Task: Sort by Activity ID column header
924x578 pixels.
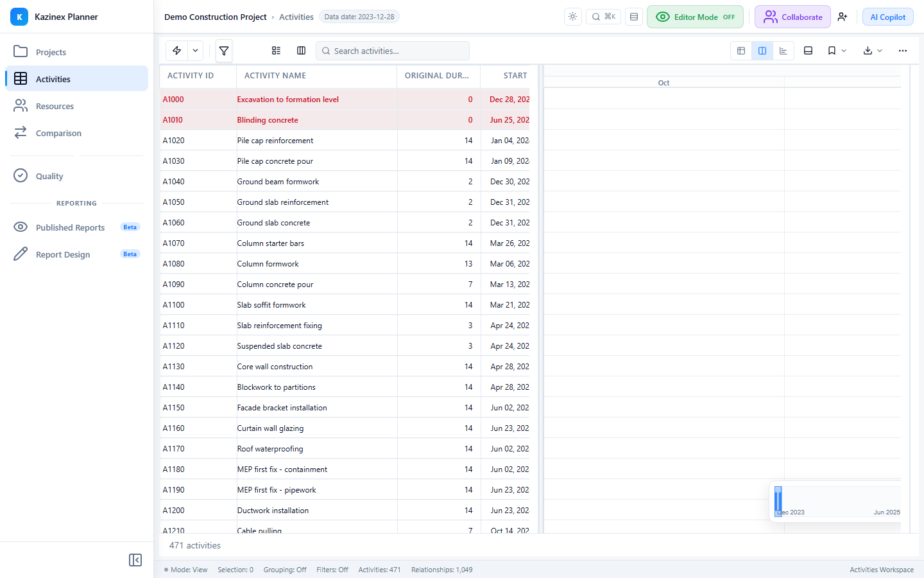Action: coord(198,76)
